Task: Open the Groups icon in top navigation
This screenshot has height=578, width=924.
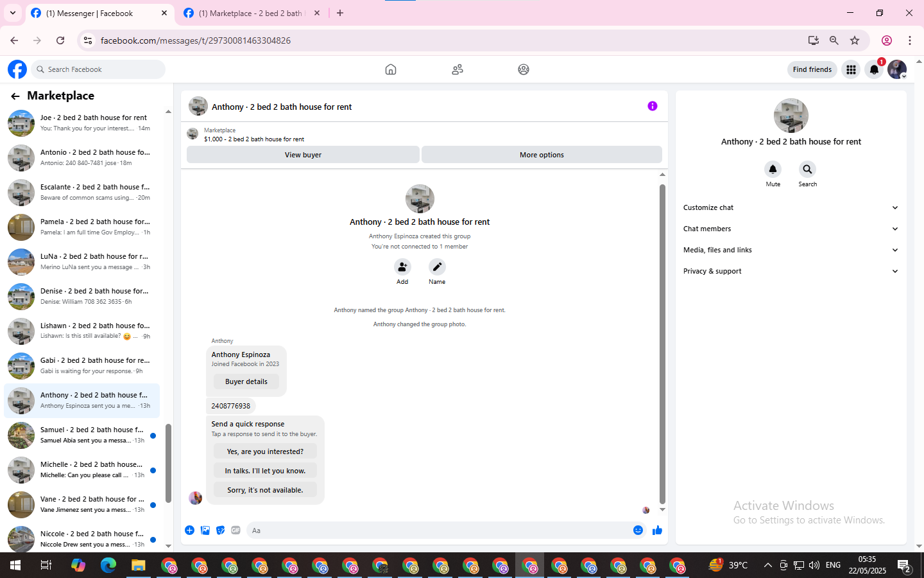Action: click(524, 69)
